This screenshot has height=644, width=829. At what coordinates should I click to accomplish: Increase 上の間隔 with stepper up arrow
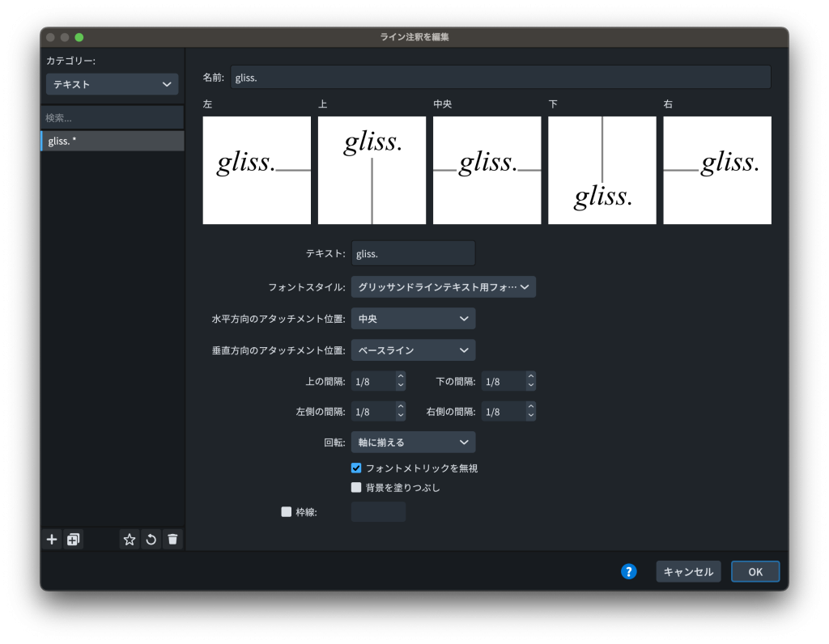[400, 376]
